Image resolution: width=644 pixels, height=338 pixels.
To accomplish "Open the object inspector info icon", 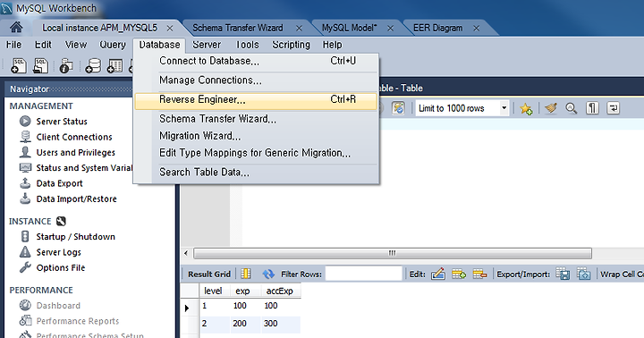I will pos(65,65).
